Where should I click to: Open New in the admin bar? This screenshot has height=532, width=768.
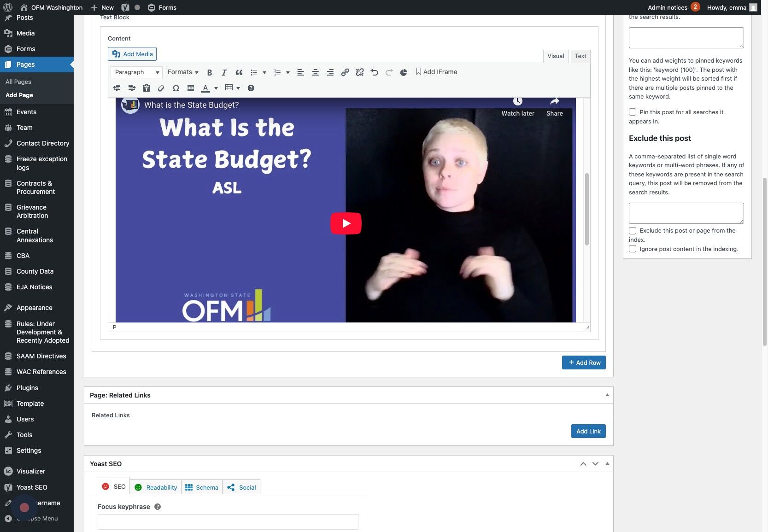[102, 7]
